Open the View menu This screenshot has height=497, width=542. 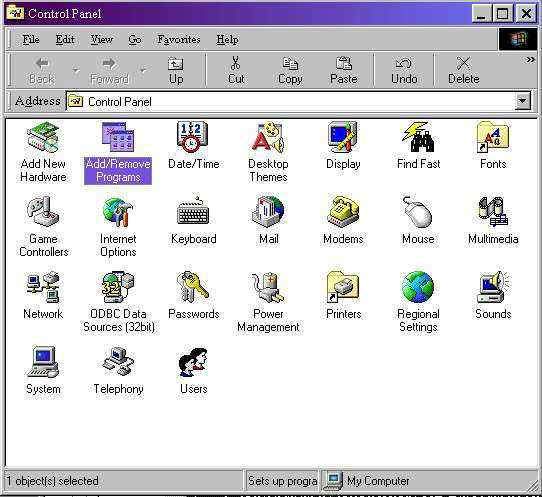(102, 39)
